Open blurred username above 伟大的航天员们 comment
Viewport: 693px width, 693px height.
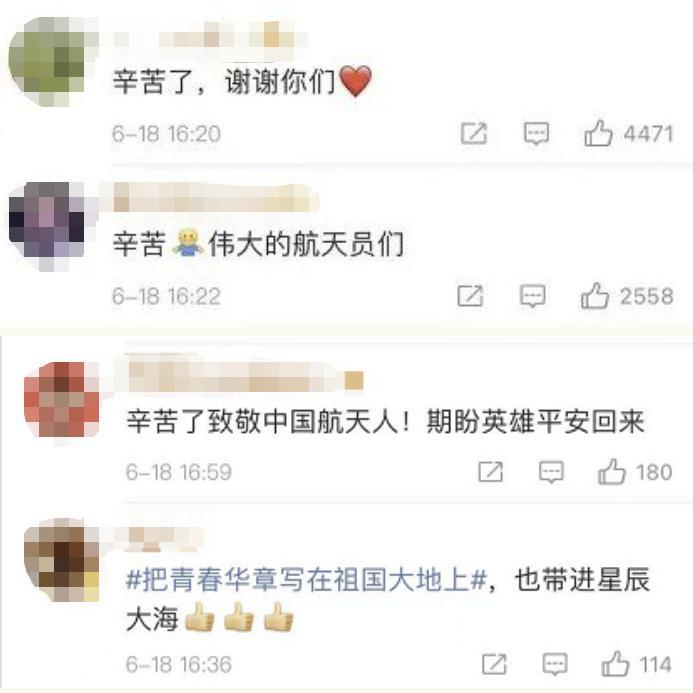click(x=216, y=198)
